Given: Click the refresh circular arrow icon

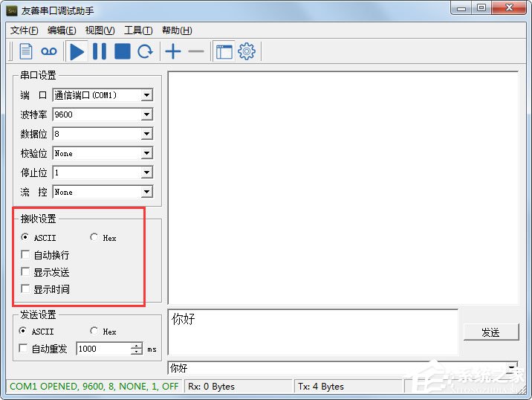Looking at the screenshot, I should pos(145,51).
